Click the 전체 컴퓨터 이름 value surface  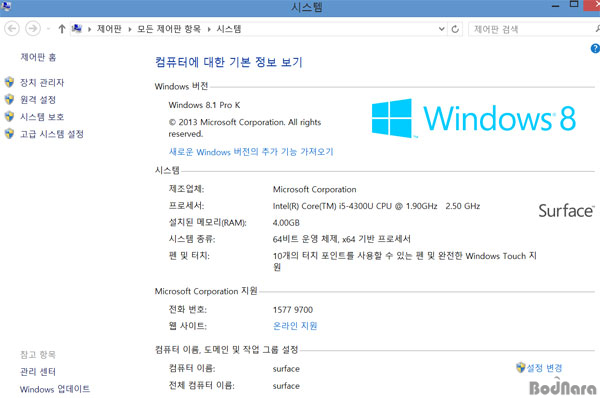(x=286, y=386)
